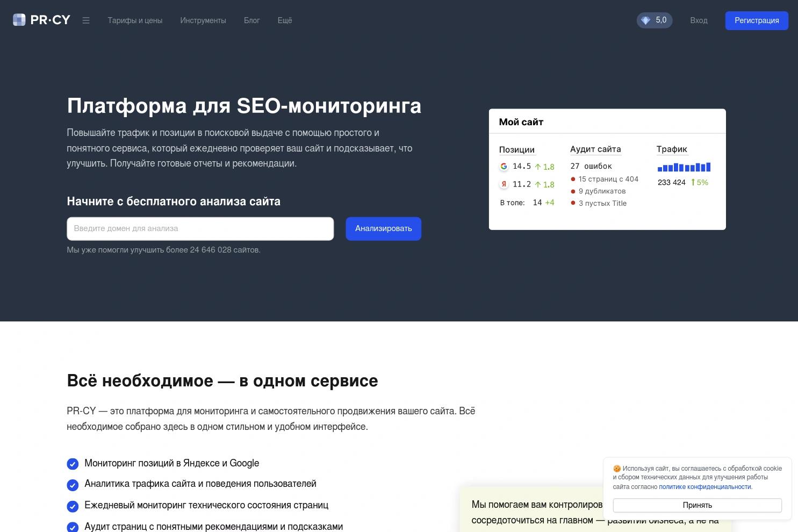The image size is (798, 532).
Task: Accept cookies with Принять button
Action: click(x=697, y=505)
